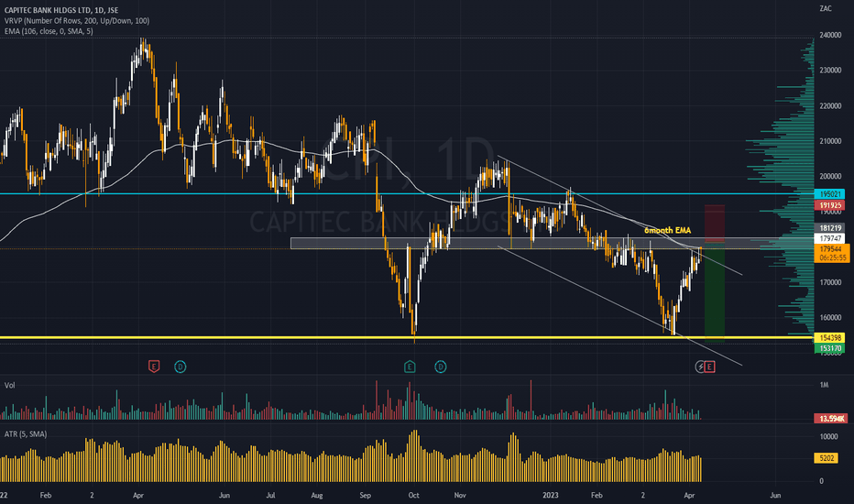Click the green profit zone of short position
Screen dimensions: 854x504
[714, 291]
